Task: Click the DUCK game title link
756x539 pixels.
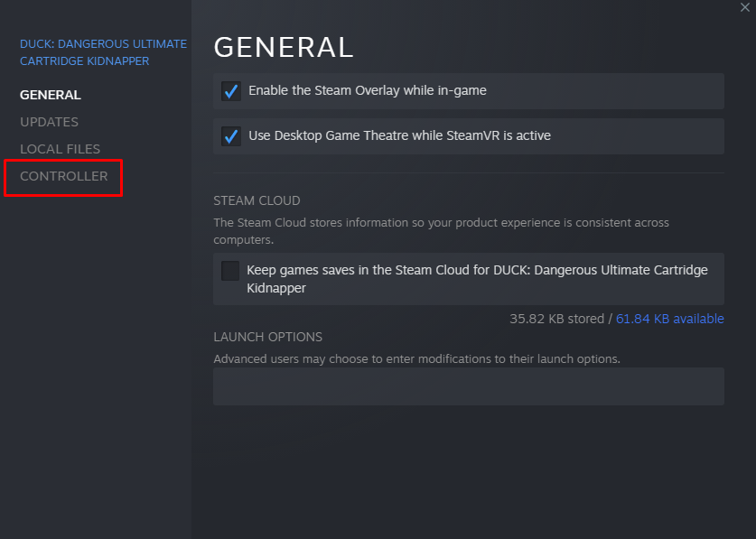Action: click(103, 52)
